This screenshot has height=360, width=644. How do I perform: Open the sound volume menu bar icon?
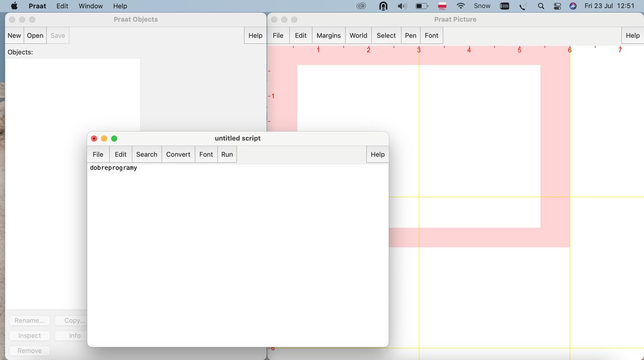(x=402, y=6)
